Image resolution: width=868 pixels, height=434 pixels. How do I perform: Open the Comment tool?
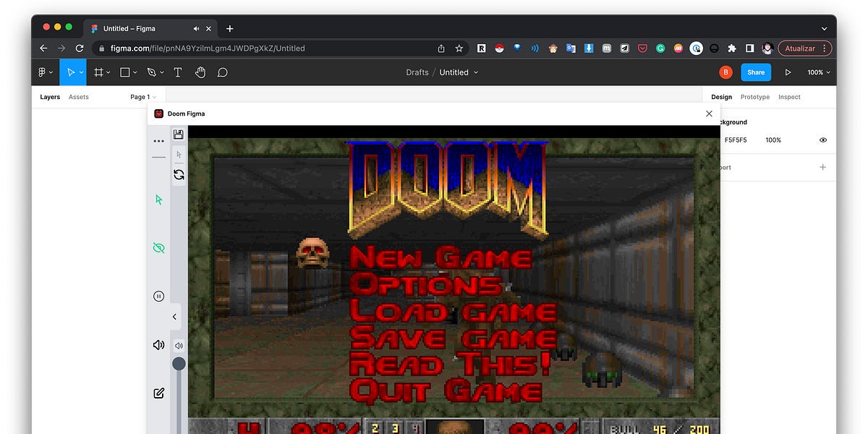[x=222, y=72]
